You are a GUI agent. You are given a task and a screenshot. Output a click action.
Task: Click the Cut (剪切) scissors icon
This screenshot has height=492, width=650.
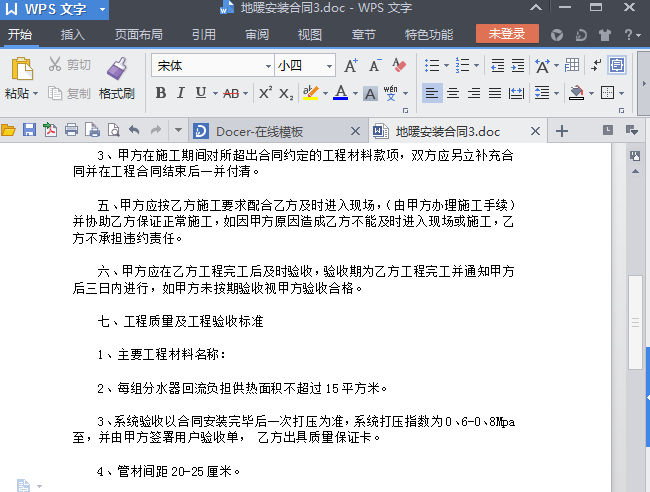coord(55,64)
